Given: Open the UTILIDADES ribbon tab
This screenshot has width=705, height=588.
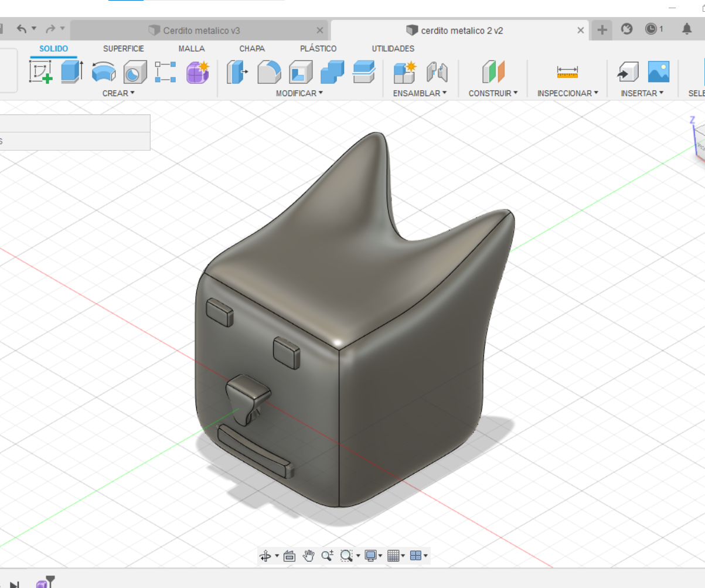Looking at the screenshot, I should click(x=393, y=49).
